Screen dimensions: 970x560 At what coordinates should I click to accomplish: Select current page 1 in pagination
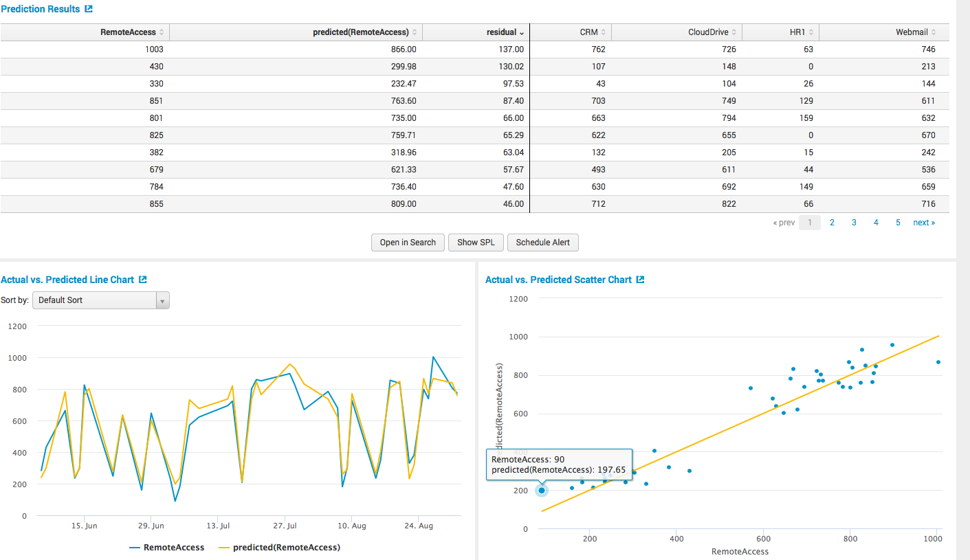[810, 223]
